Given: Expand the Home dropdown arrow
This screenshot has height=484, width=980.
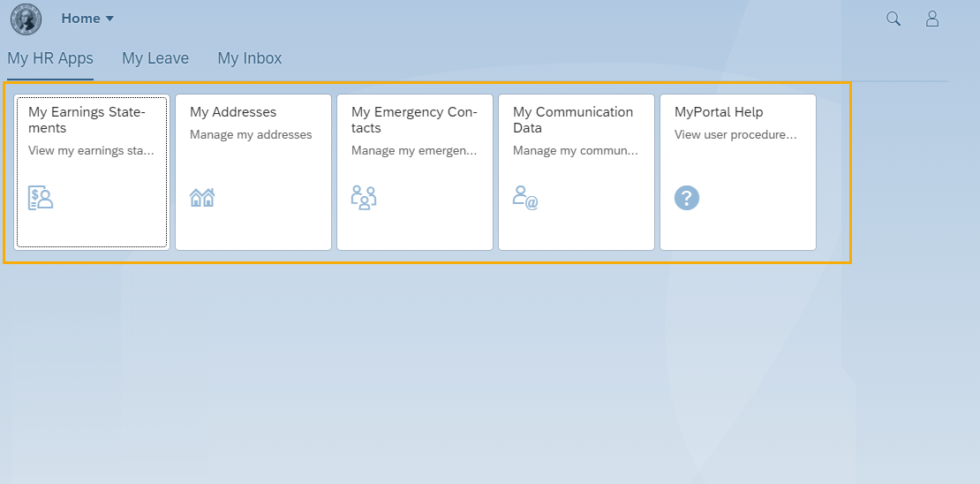Looking at the screenshot, I should 109,19.
